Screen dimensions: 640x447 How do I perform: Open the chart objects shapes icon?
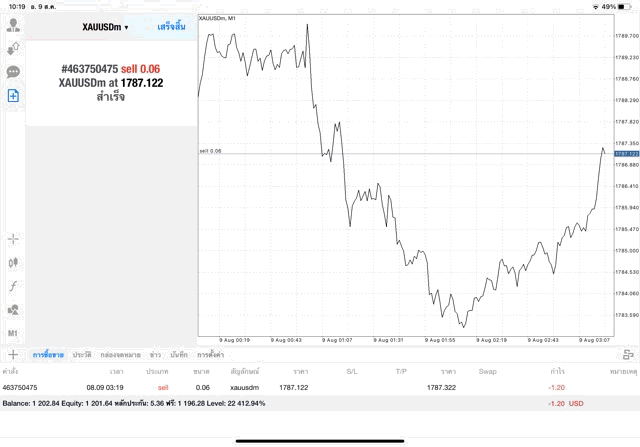[14, 310]
